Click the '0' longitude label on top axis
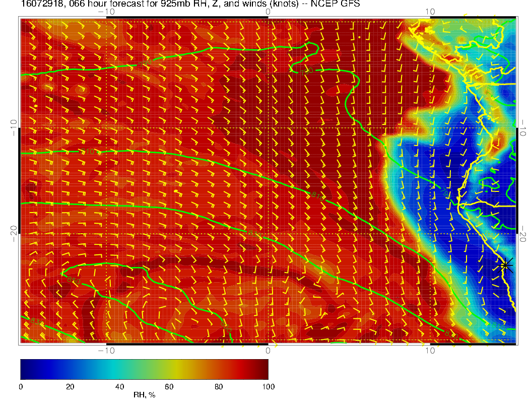 pyautogui.click(x=268, y=12)
